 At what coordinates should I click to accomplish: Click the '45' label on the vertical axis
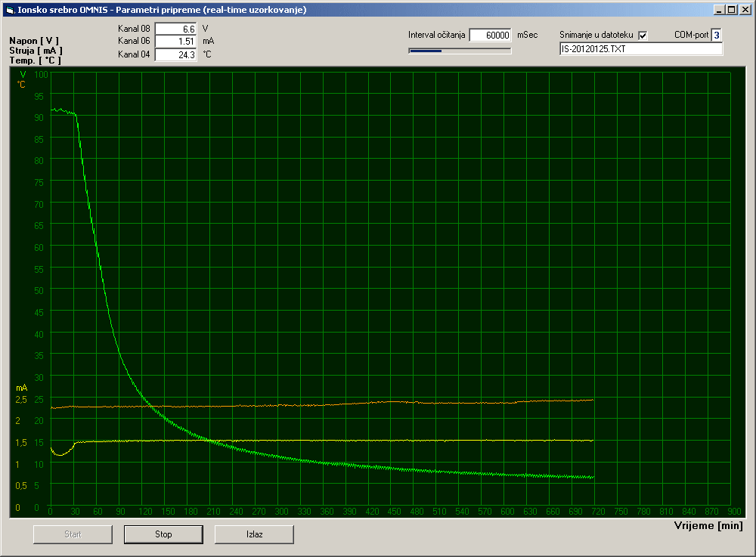pos(39,313)
